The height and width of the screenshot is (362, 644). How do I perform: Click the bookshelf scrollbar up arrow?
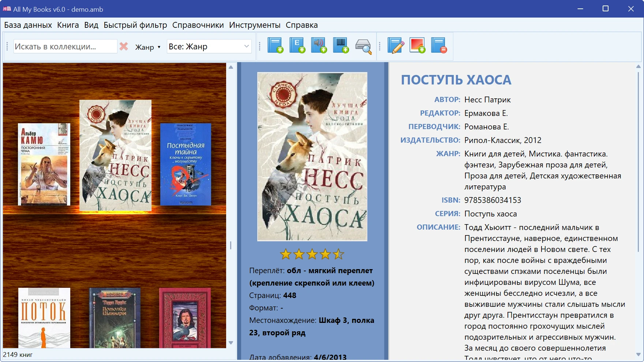pyautogui.click(x=231, y=67)
